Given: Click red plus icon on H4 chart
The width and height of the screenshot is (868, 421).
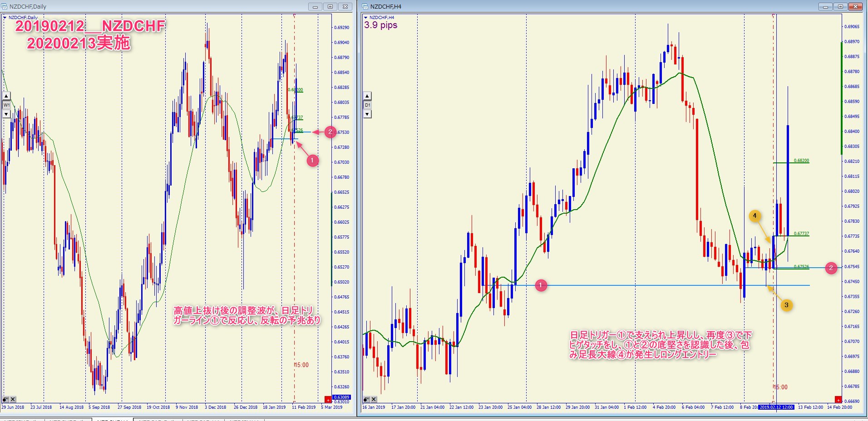Looking at the screenshot, I should pos(838,400).
